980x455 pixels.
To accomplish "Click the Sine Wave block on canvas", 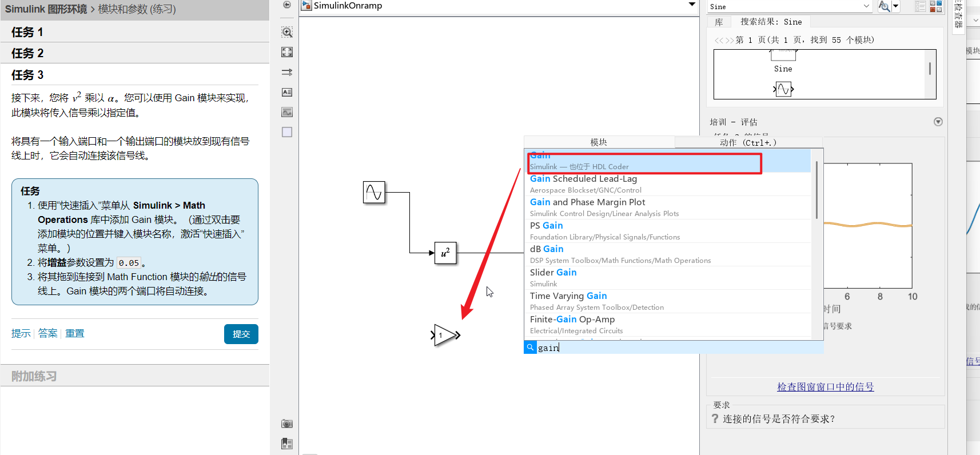I will [374, 192].
